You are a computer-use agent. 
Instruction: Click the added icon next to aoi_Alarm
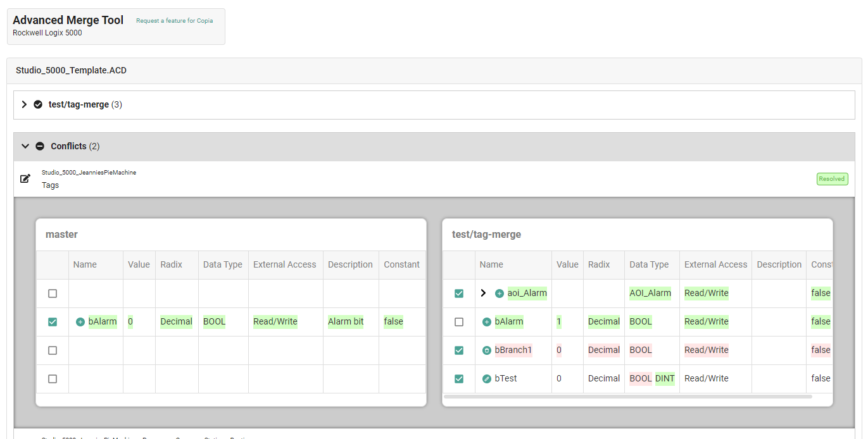[x=500, y=294]
